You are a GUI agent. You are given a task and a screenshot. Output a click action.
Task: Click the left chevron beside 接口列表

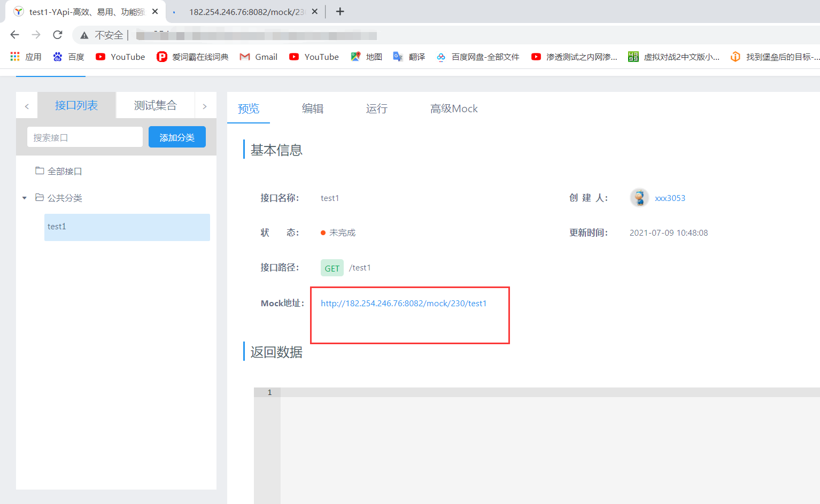tap(26, 105)
